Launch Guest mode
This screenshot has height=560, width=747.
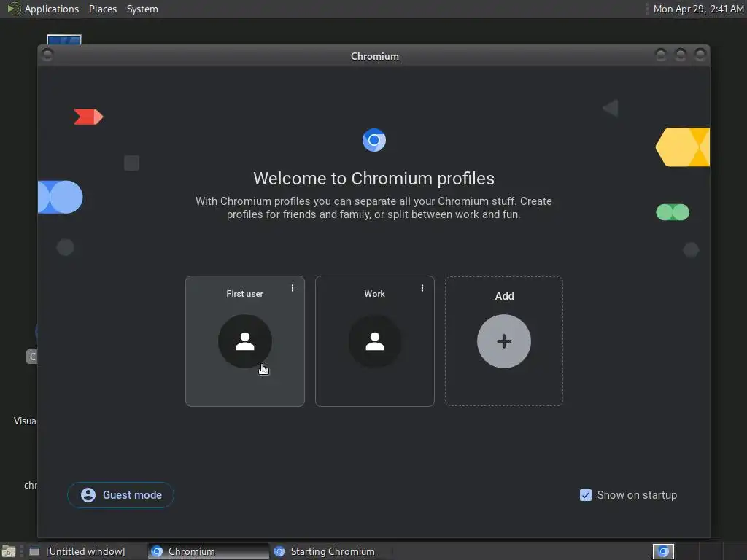tap(120, 495)
